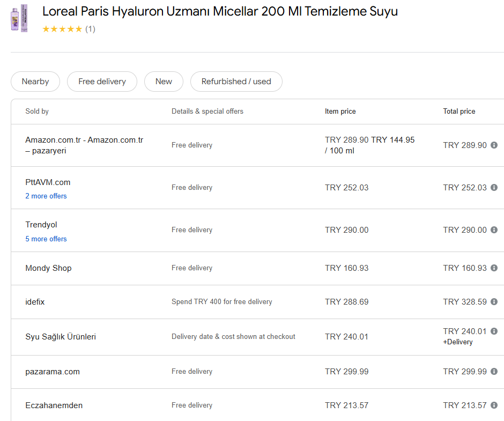The height and width of the screenshot is (421, 504).
Task: Toggle the Refurbished / used filter
Action: pyautogui.click(x=236, y=82)
